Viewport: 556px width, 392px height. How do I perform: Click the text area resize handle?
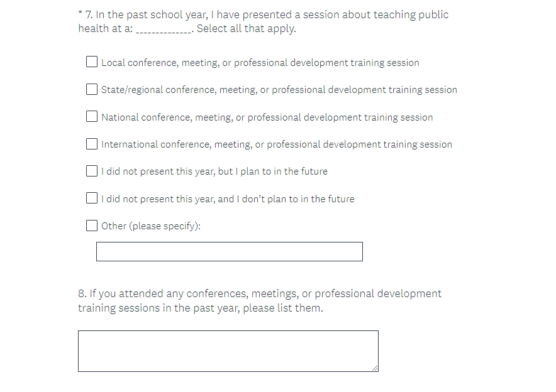[x=375, y=368]
